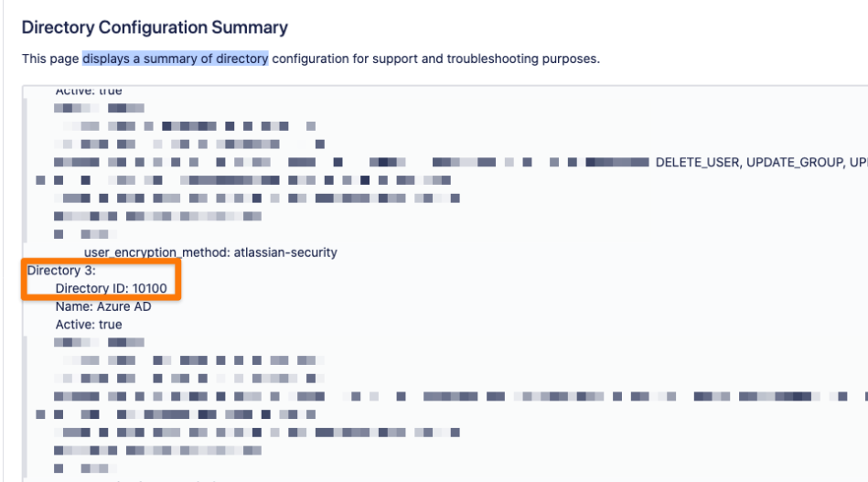Click the partially cut "Active: true" at the top
This screenshot has width=868, height=482.
(x=89, y=91)
